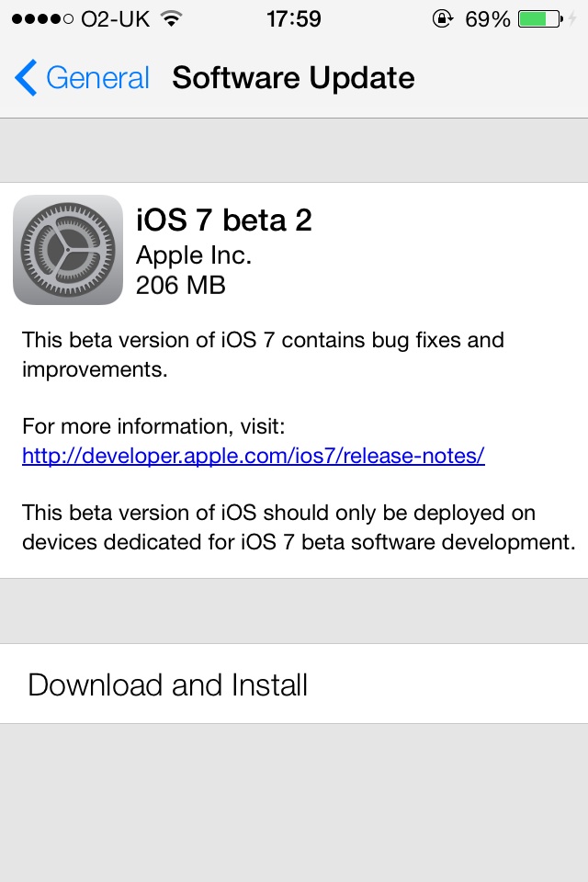The width and height of the screenshot is (588, 882).
Task: Click the Settings gear app icon
Action: (x=68, y=249)
